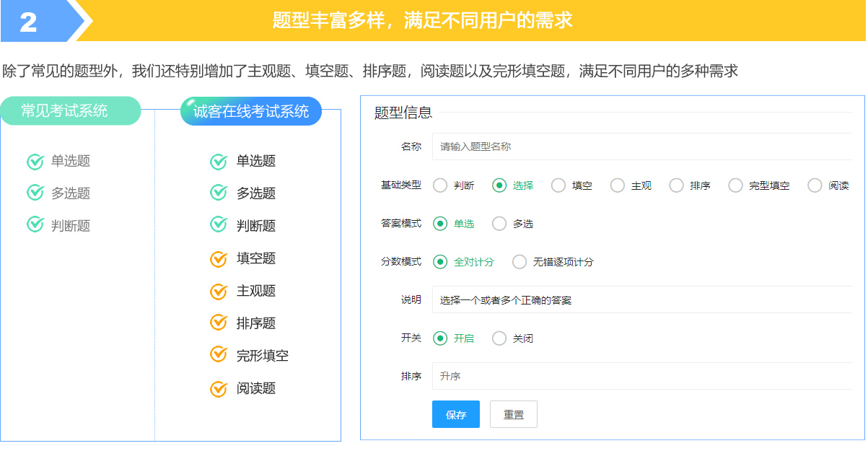This screenshot has height=464, width=868.
Task: Click the 主观题 list text
Action: 256,291
